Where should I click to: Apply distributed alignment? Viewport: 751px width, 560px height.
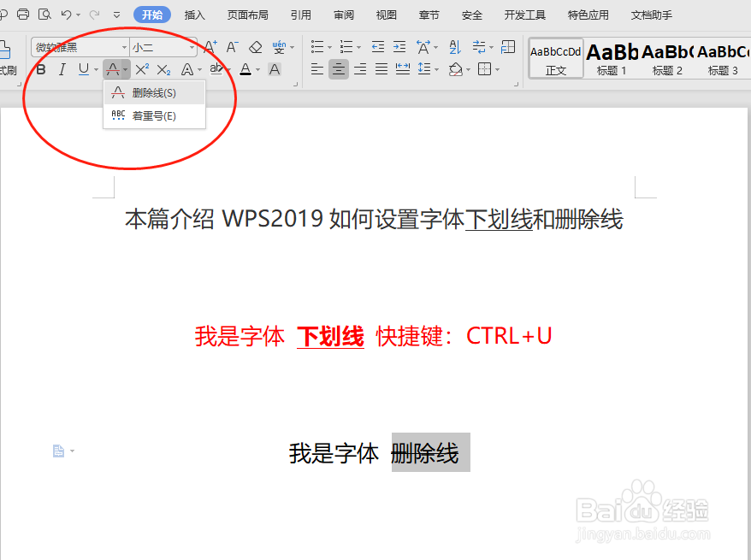403,70
